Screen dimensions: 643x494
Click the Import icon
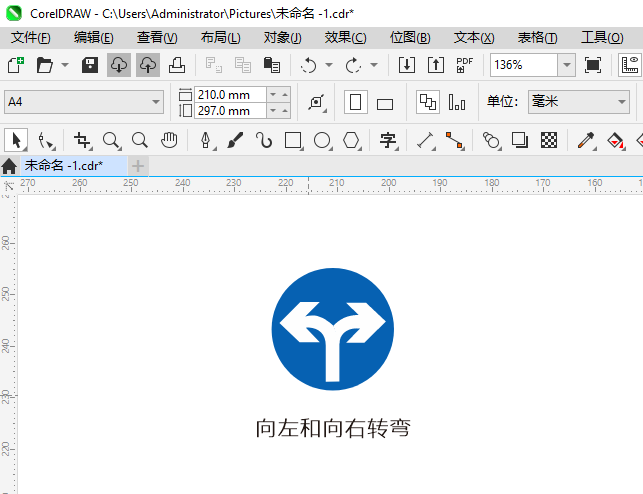[x=407, y=65]
